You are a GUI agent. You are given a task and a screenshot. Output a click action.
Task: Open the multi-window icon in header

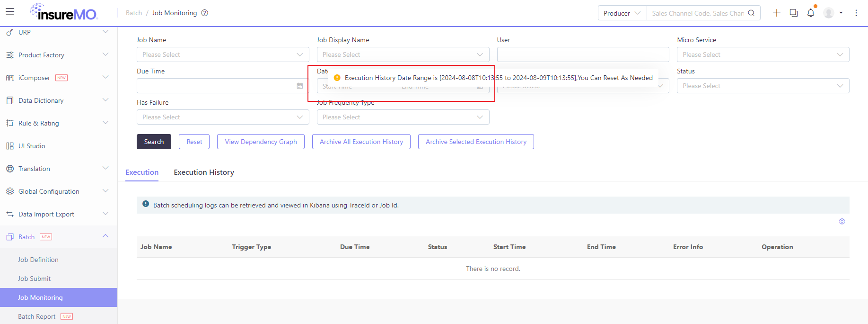pyautogui.click(x=794, y=13)
